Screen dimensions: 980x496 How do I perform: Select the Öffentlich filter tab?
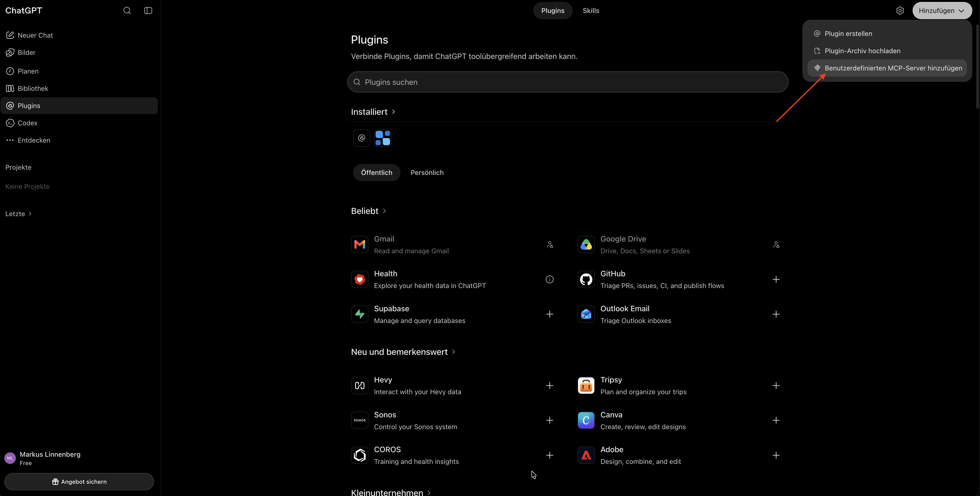click(377, 173)
